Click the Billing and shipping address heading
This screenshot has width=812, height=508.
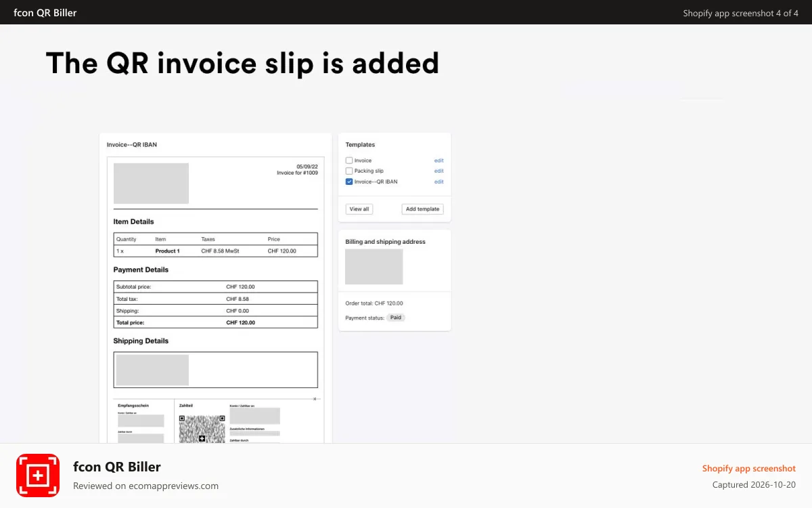click(385, 242)
